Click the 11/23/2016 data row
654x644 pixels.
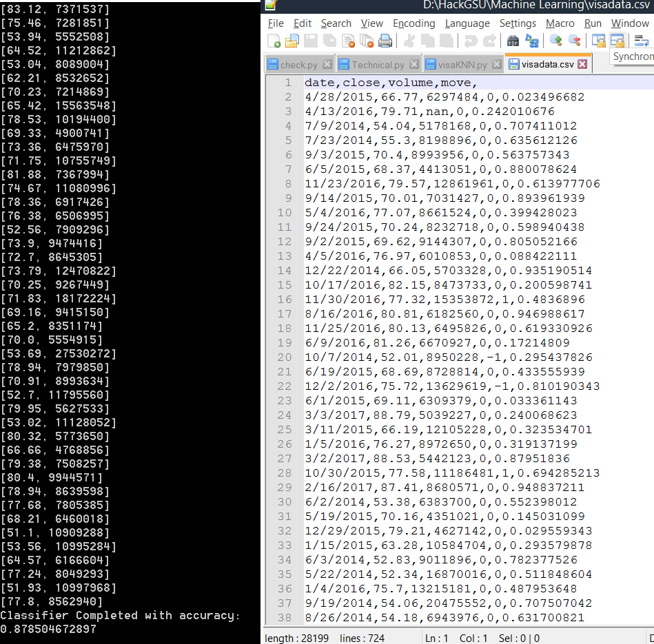coord(452,184)
